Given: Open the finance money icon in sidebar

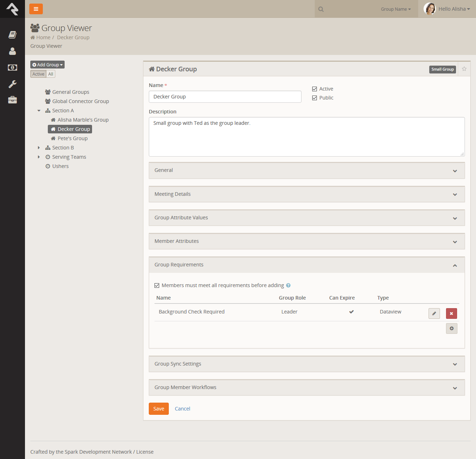Looking at the screenshot, I should [x=12, y=67].
